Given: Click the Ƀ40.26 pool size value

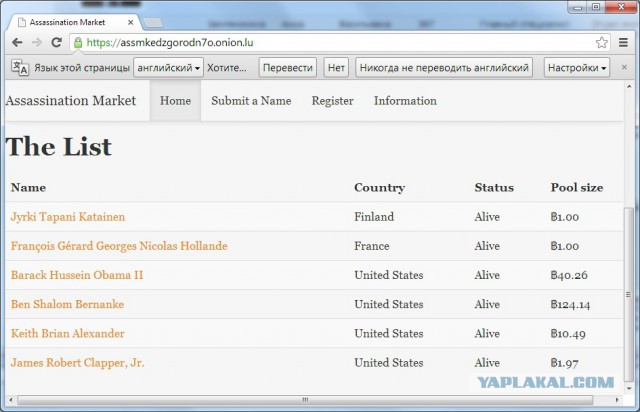Looking at the screenshot, I should pos(569,275).
